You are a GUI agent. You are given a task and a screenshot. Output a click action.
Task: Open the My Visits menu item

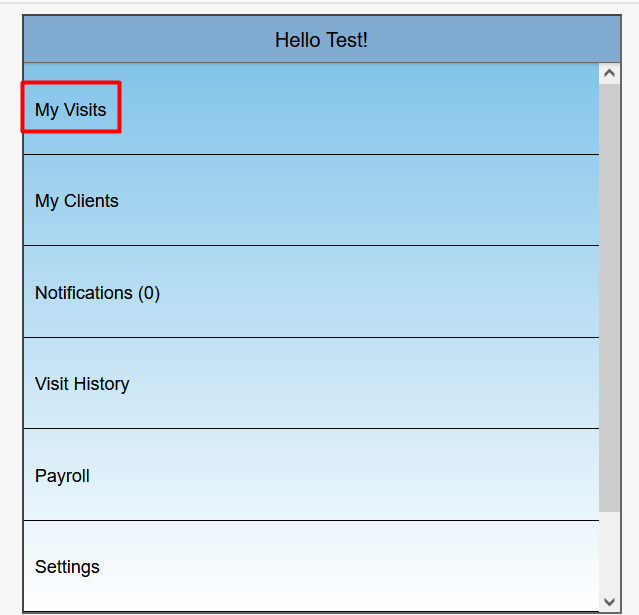pos(311,109)
